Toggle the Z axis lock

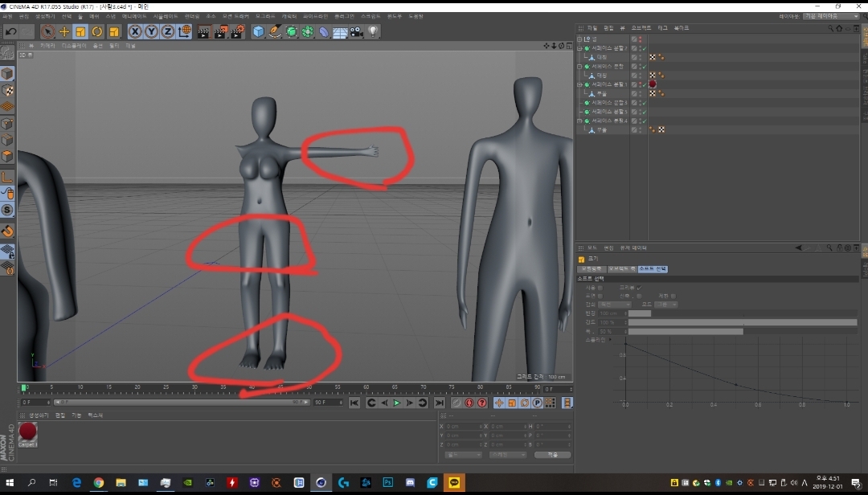point(167,31)
